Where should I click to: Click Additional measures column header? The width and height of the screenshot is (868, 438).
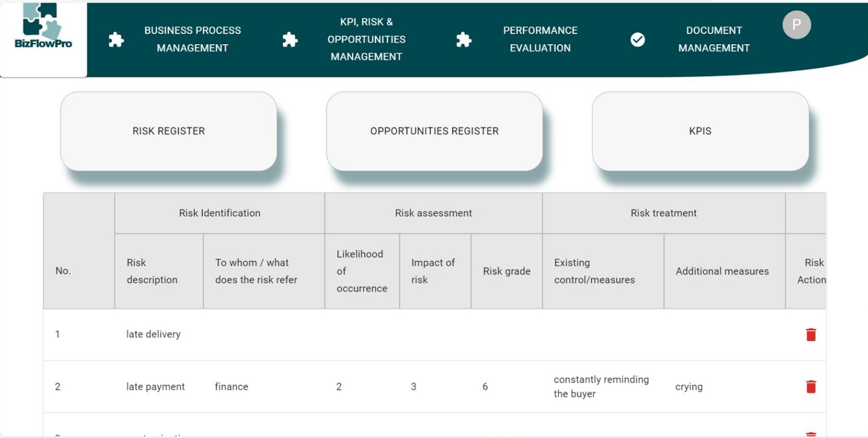pos(725,271)
